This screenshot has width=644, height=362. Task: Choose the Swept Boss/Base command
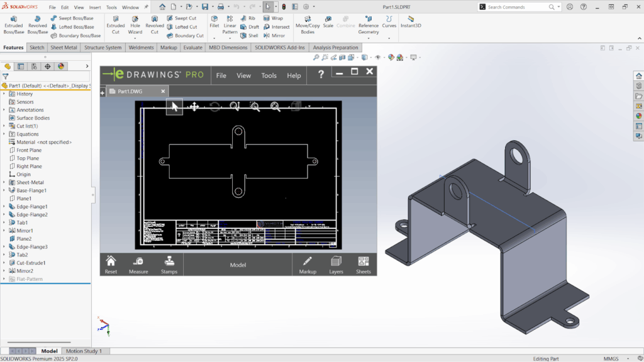[72, 18]
